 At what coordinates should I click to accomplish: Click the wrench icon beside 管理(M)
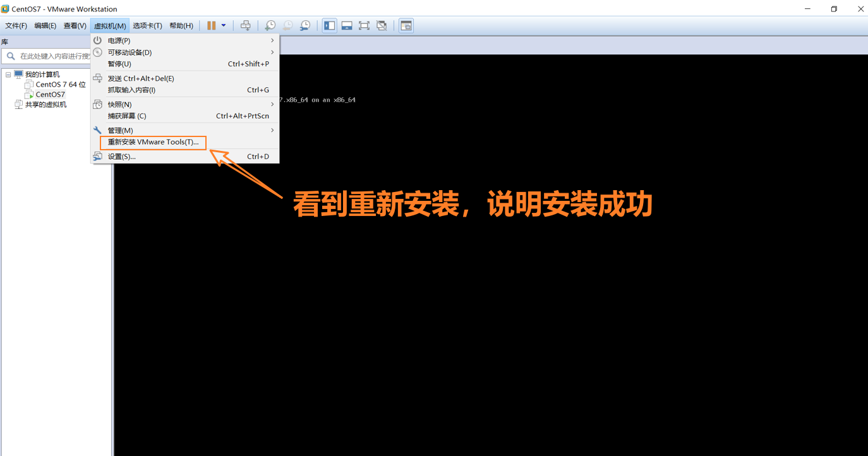pos(98,130)
